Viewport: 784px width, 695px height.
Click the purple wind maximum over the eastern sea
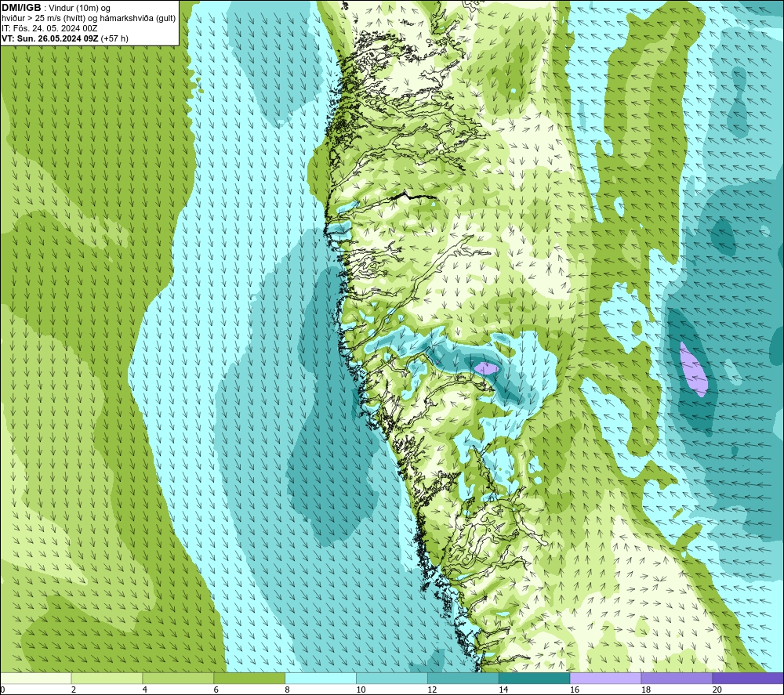(x=694, y=369)
